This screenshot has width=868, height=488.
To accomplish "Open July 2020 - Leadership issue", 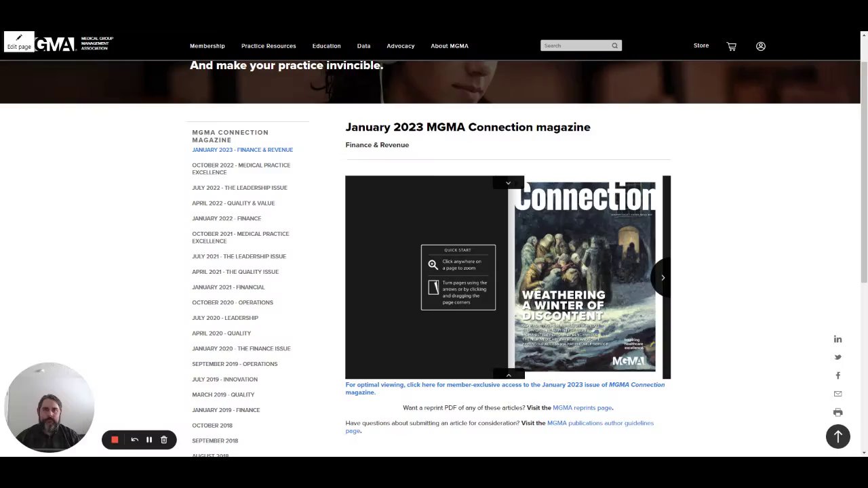I will [225, 318].
